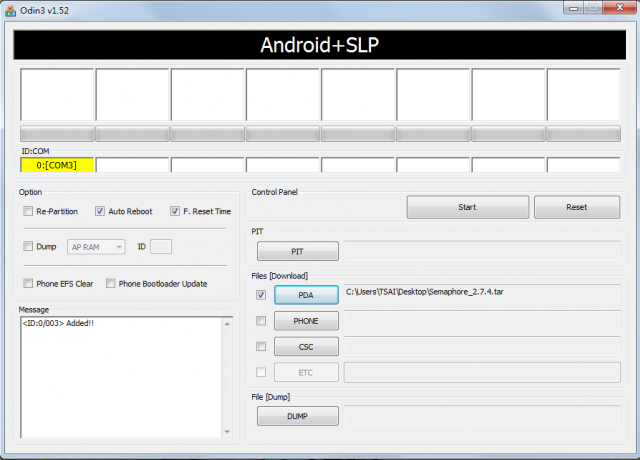Viewport: 640px width, 460px height.
Task: Tick the PHONE file checkbox
Action: click(261, 321)
